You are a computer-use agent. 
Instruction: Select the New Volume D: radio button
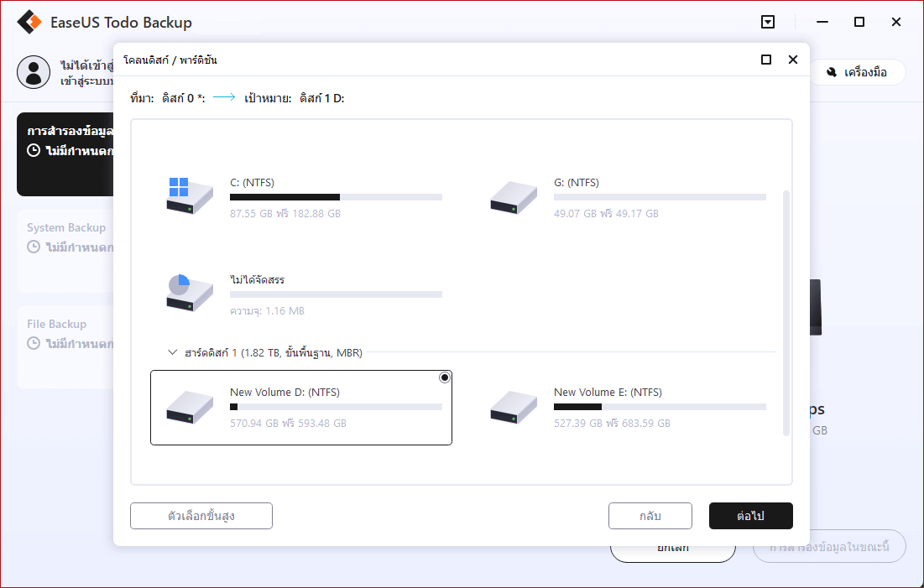click(x=444, y=377)
